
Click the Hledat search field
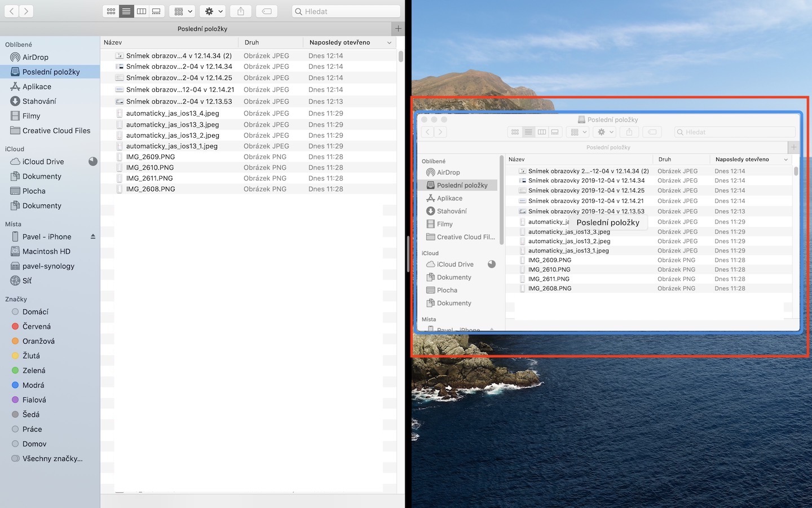click(346, 11)
